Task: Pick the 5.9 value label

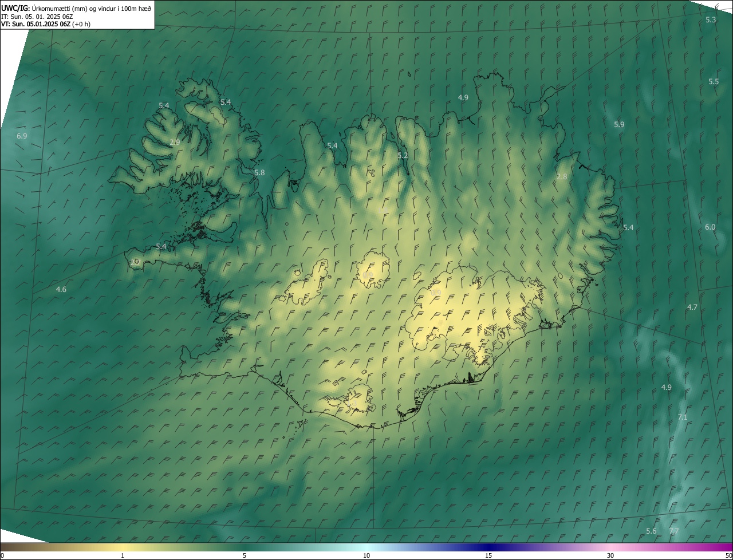Action: click(x=619, y=124)
